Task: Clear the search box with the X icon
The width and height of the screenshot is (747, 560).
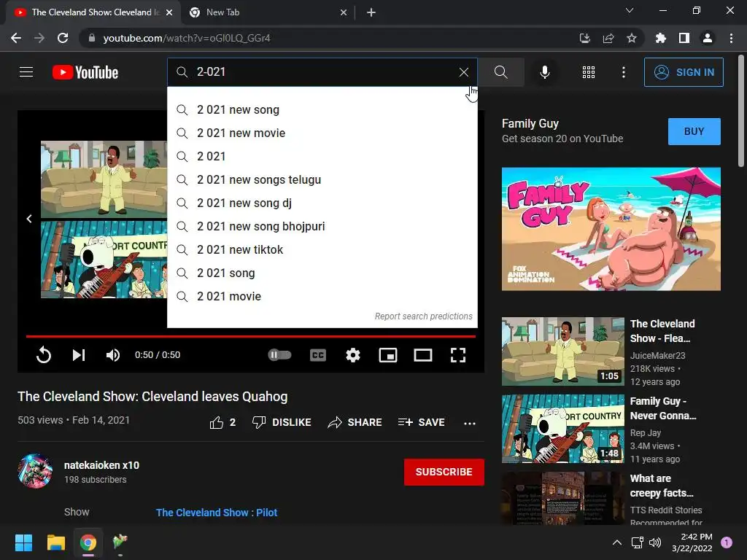Action: click(463, 72)
